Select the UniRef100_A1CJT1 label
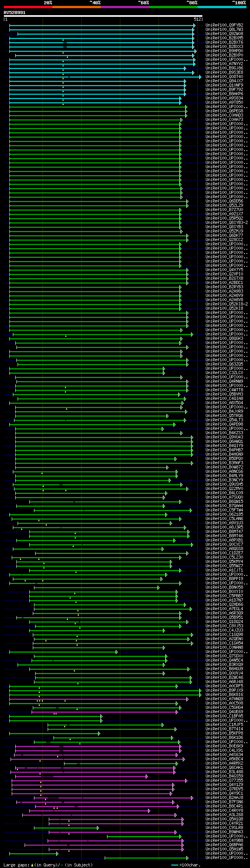The width and height of the screenshot is (250, 868). tap(224, 570)
